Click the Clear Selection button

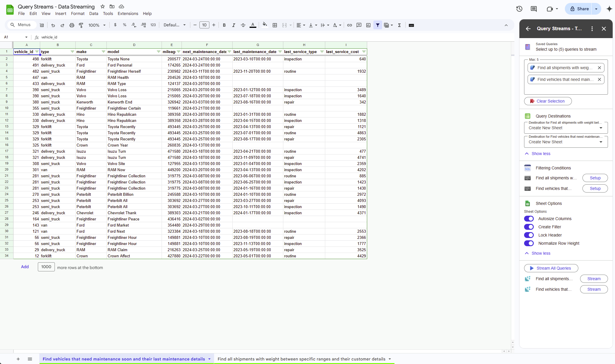[x=548, y=101]
